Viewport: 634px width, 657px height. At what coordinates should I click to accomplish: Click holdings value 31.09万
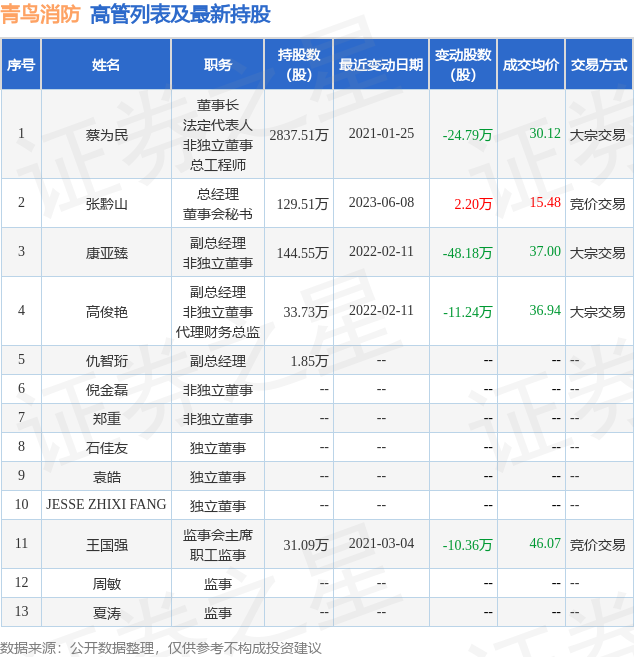point(305,545)
